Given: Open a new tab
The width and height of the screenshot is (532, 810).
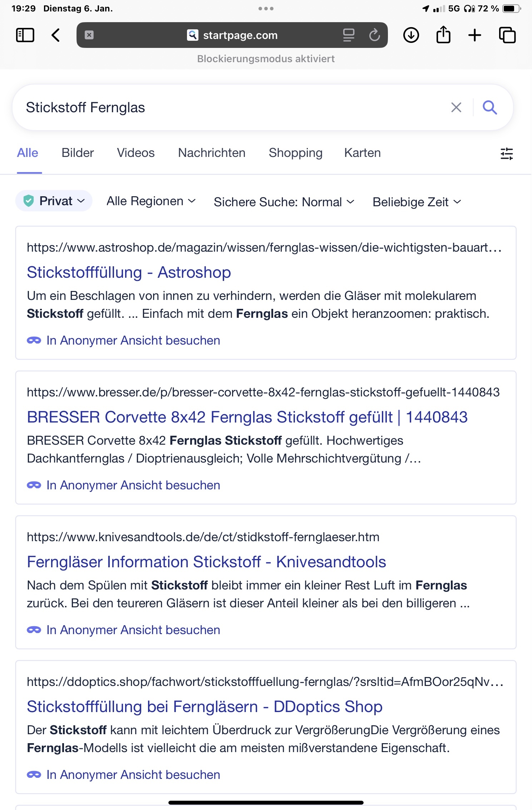Looking at the screenshot, I should click(475, 35).
